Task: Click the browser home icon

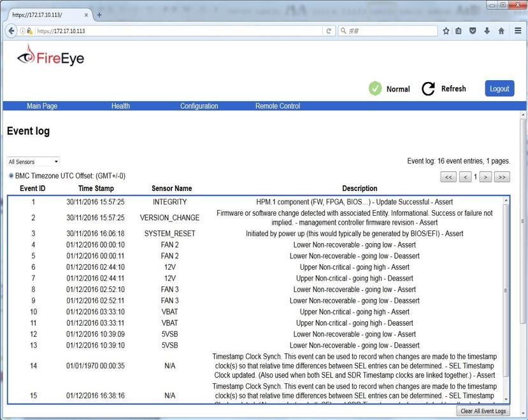Action: (x=501, y=31)
